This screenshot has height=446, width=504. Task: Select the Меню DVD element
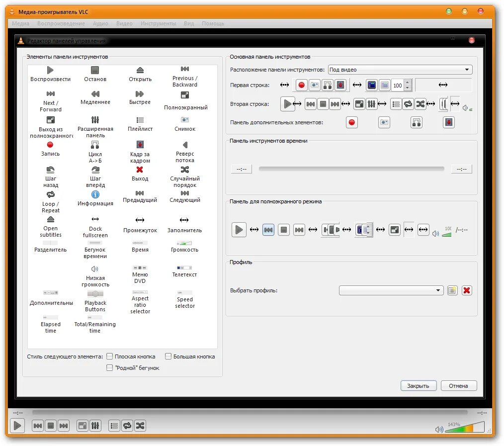140,274
